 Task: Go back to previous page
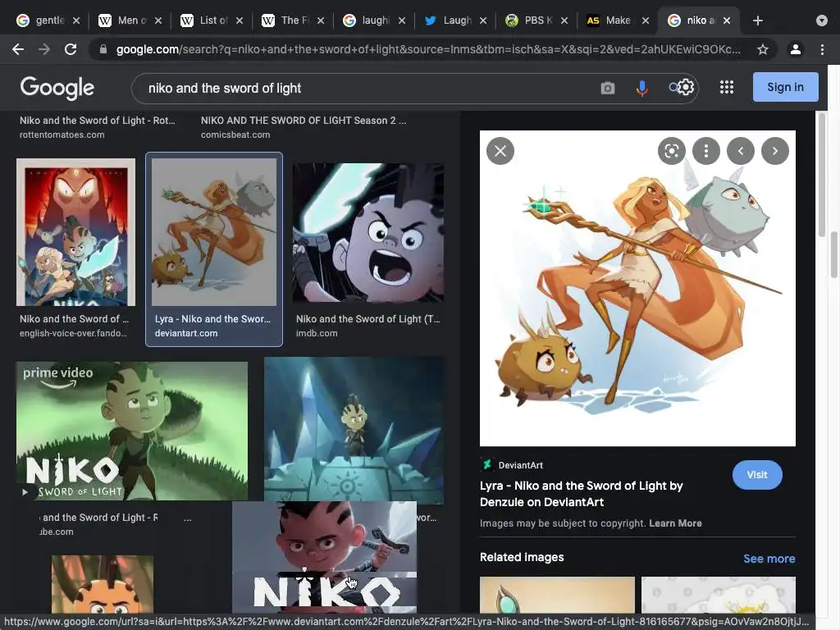[18, 49]
